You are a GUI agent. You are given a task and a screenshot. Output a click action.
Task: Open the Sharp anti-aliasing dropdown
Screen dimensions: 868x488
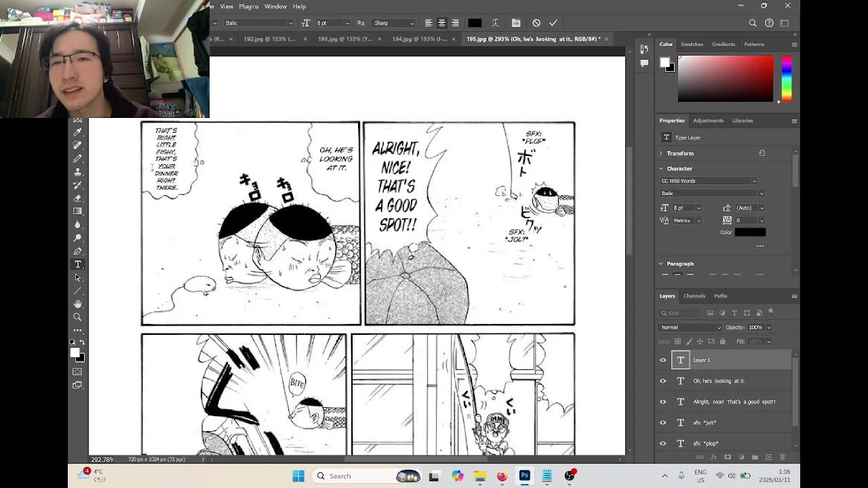coord(394,23)
